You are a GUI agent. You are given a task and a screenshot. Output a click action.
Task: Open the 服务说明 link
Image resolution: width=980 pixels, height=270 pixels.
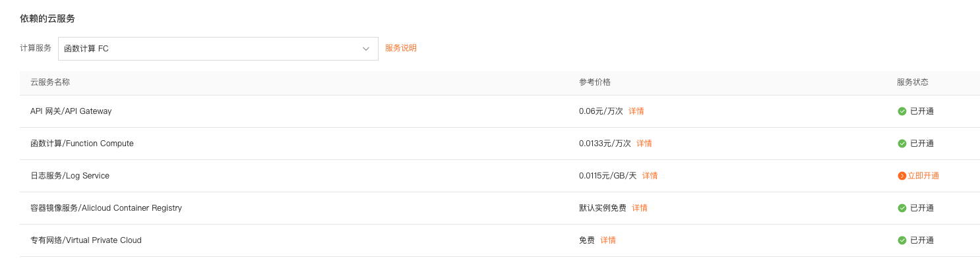pos(401,48)
